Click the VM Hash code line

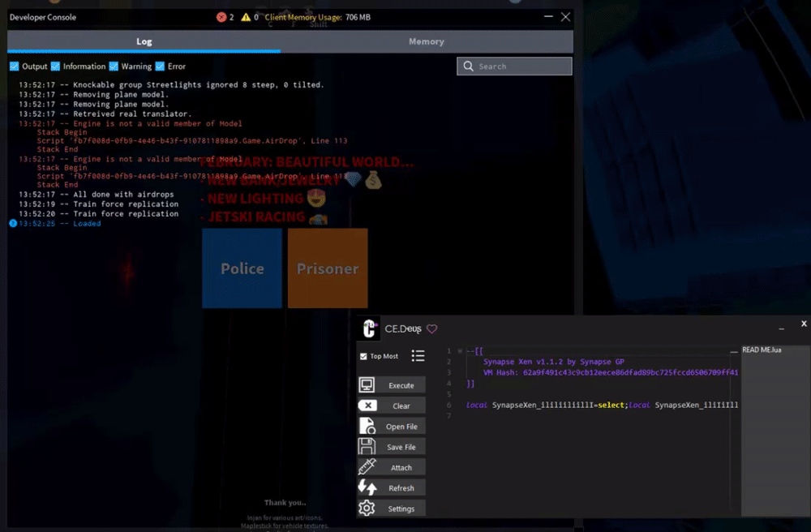[611, 373]
